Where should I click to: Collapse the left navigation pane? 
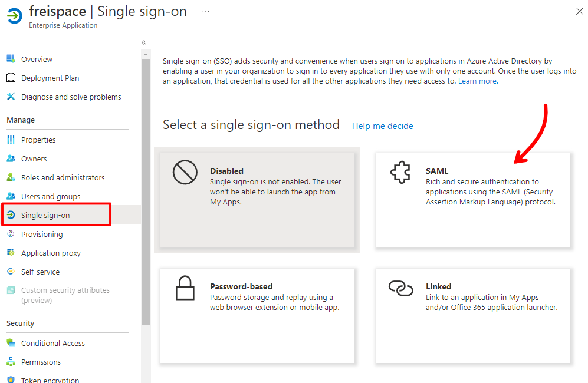tap(143, 42)
